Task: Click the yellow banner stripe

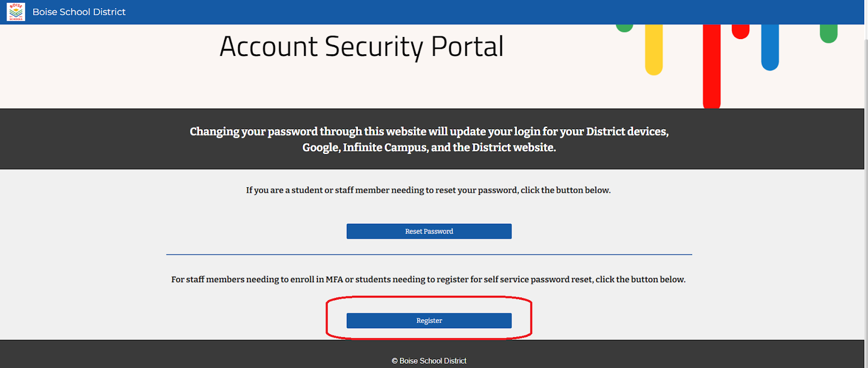Action: tap(654, 49)
